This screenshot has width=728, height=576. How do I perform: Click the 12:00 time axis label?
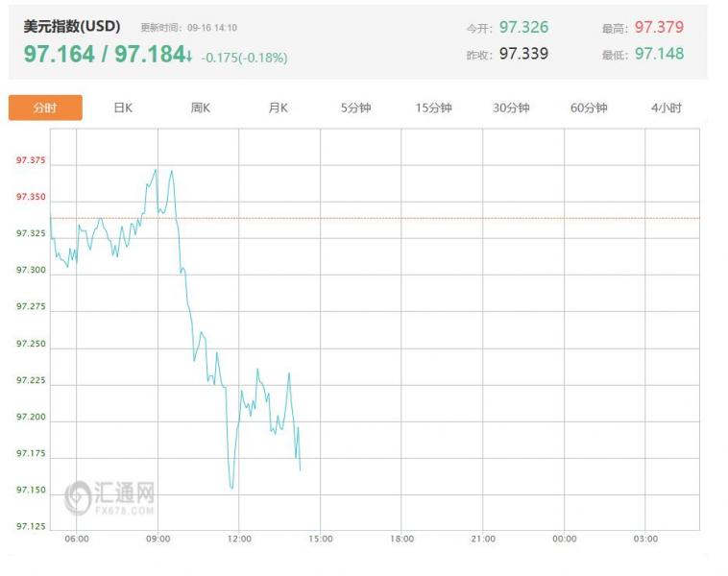(x=239, y=540)
